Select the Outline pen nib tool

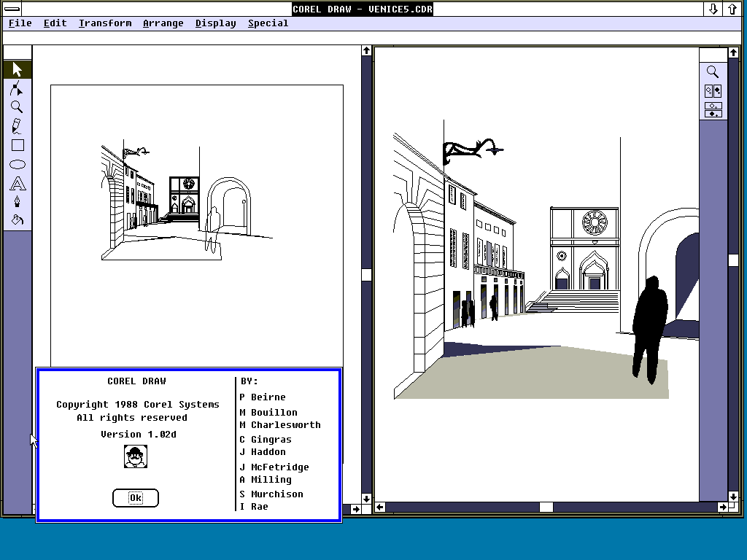click(18, 201)
